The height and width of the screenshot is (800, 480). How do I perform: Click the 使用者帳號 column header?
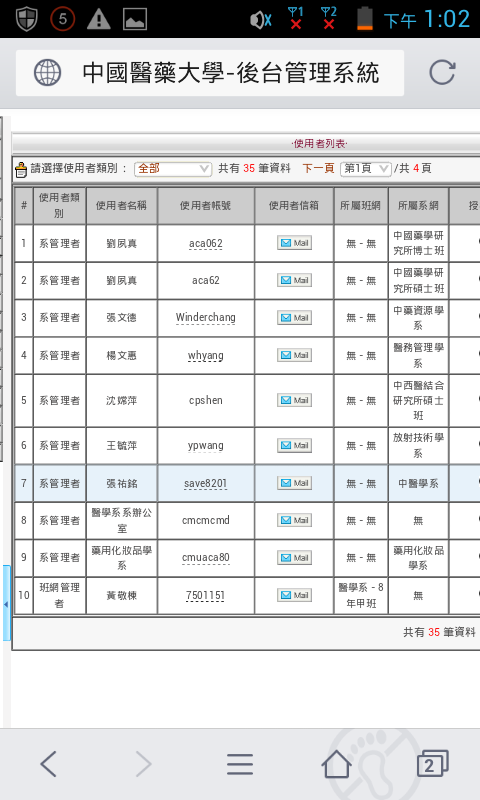(206, 206)
